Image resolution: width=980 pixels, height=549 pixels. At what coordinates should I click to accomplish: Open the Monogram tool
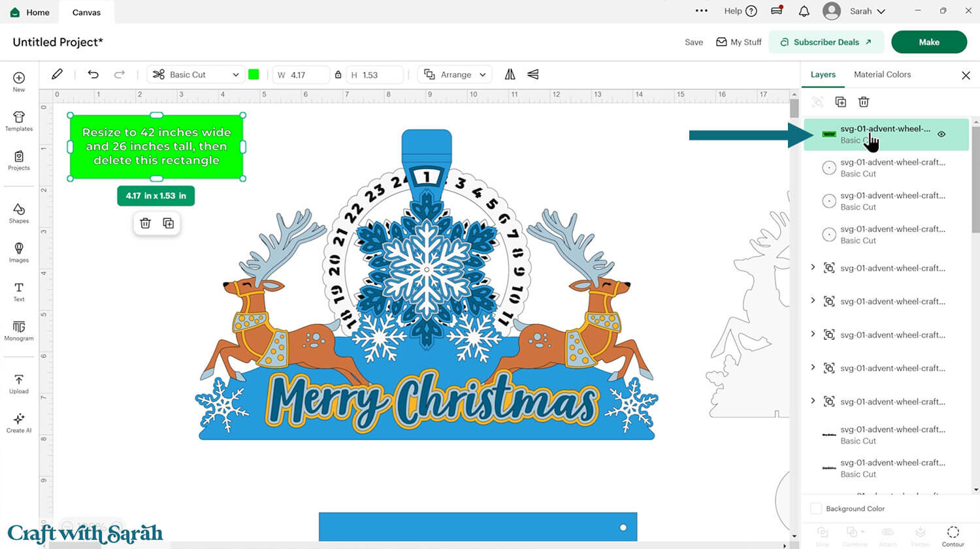[x=19, y=331]
